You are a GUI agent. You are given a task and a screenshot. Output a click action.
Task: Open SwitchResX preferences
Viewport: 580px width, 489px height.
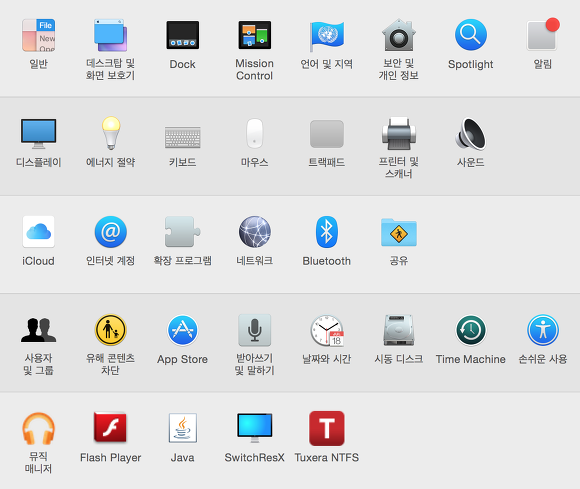coord(254,428)
